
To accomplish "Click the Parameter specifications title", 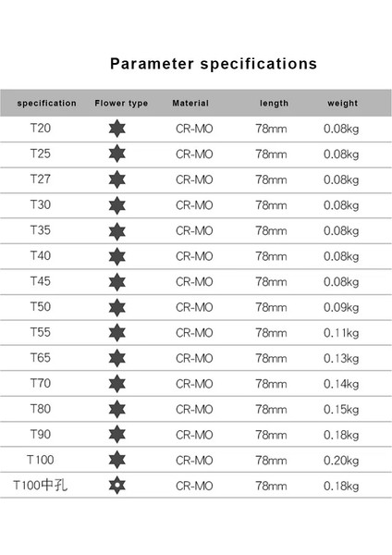I will point(214,64).
